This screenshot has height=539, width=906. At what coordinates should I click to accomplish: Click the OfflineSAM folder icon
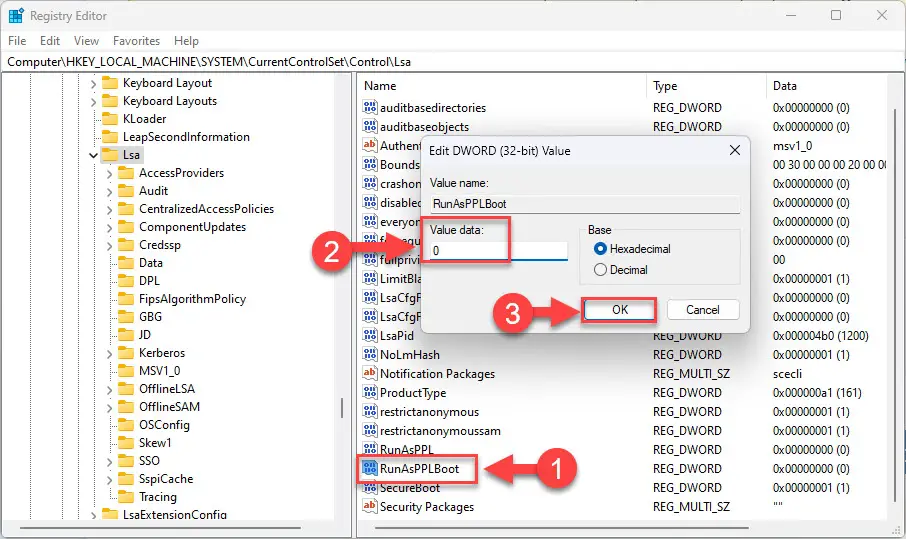[x=126, y=407]
